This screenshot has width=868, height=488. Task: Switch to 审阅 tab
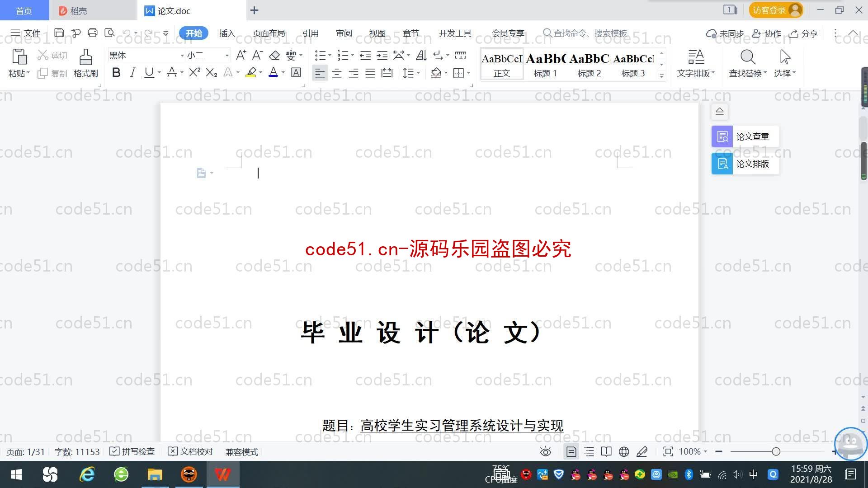(x=344, y=33)
